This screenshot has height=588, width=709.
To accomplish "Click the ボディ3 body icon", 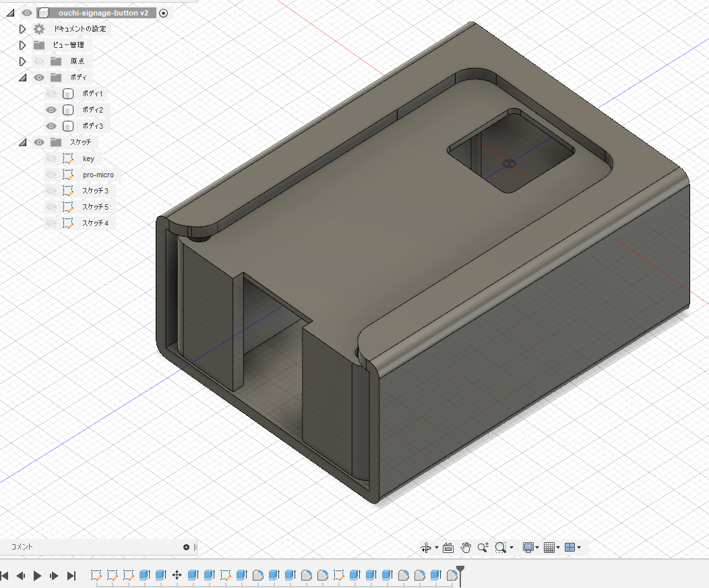I will pyautogui.click(x=68, y=126).
